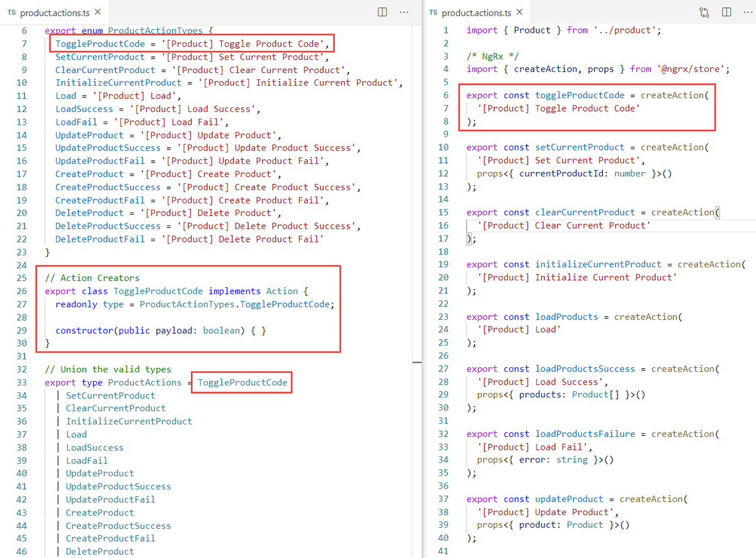Click 'implements' keyword on line 26

point(234,291)
